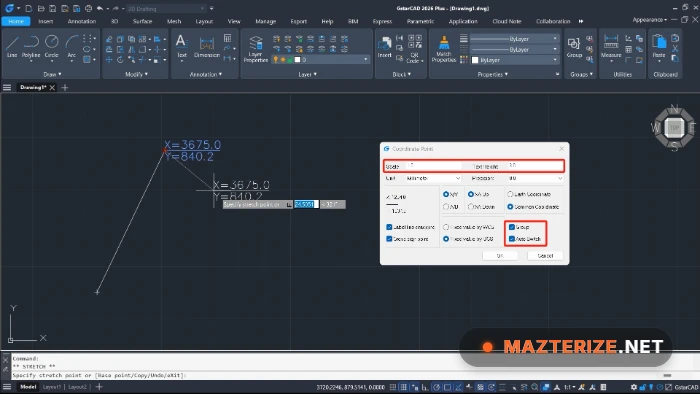Open the Dimension tool
This screenshot has width=700, height=394.
(207, 47)
